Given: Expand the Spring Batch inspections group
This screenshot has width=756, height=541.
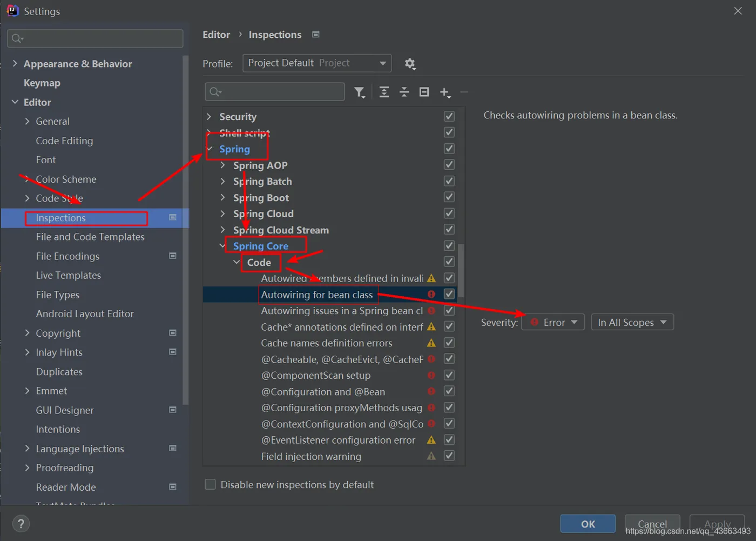Looking at the screenshot, I should (222, 181).
